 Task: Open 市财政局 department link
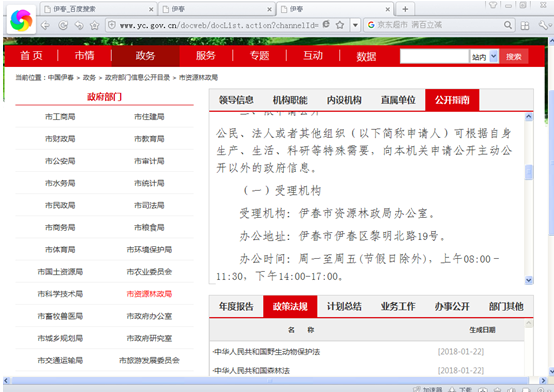tap(60, 139)
